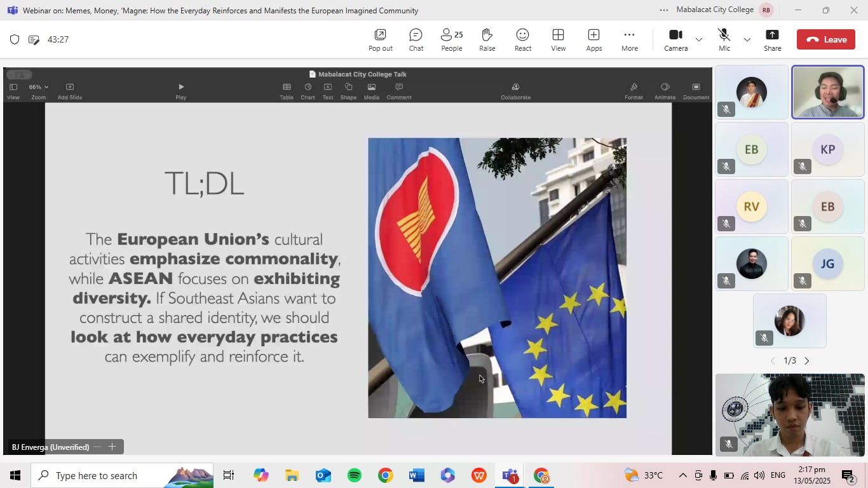Viewport: 868px width, 488px height.
Task: Go to previous page of participants
Action: (773, 361)
